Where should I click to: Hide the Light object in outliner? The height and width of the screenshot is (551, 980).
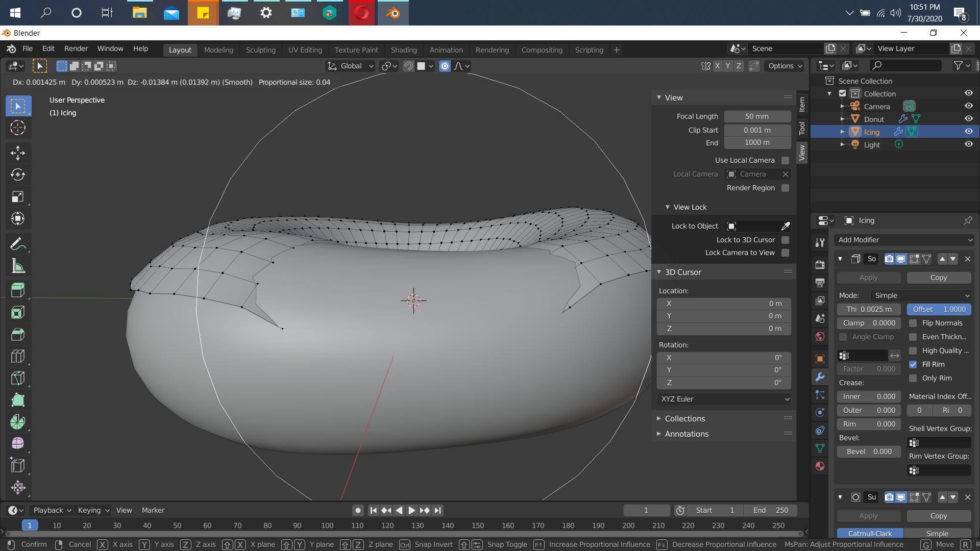tap(968, 144)
